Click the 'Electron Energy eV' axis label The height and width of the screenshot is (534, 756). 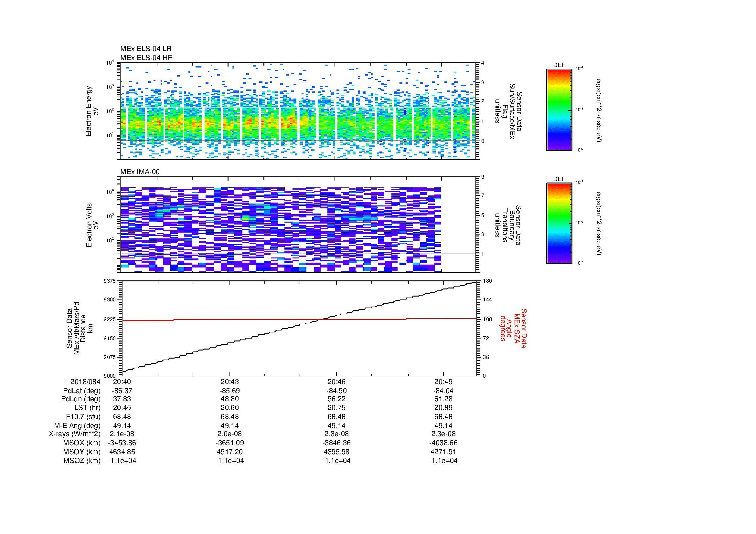pos(92,111)
